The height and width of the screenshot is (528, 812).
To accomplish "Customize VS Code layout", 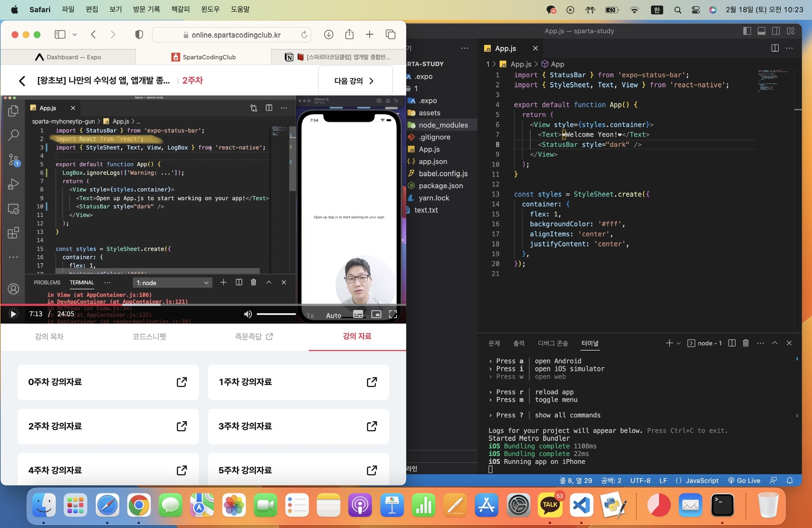I will (790, 31).
